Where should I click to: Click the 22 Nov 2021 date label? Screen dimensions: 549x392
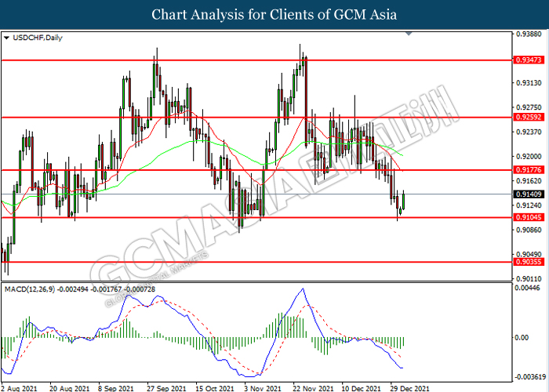click(x=314, y=388)
